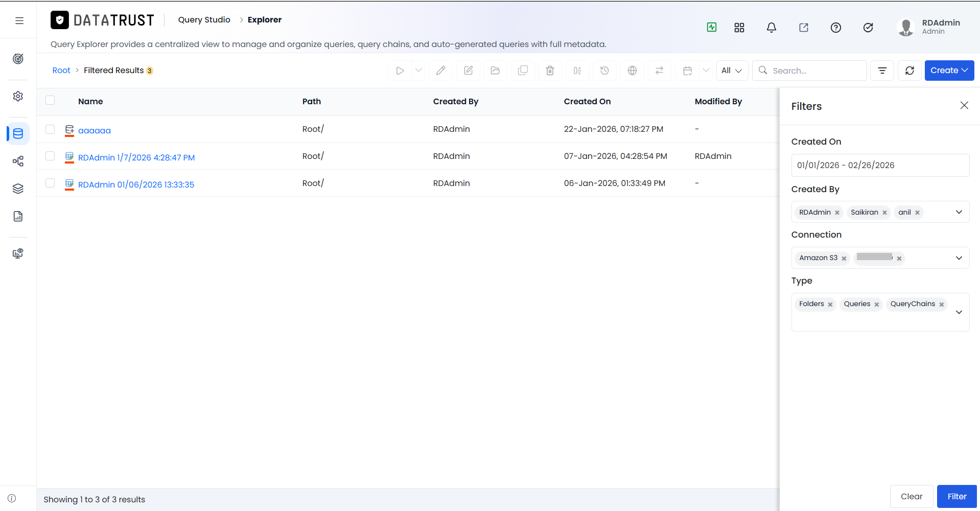Navigate to Root breadcrumb
This screenshot has height=511, width=980.
point(61,71)
